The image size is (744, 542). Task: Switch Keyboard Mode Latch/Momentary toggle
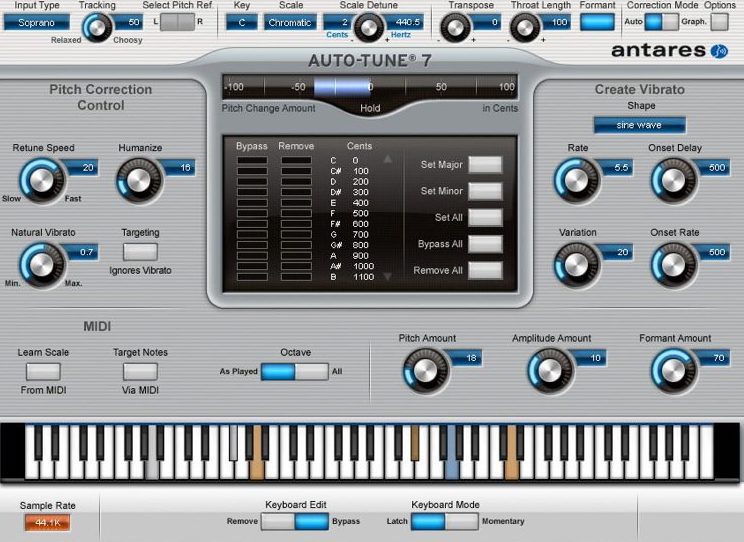coord(445,521)
